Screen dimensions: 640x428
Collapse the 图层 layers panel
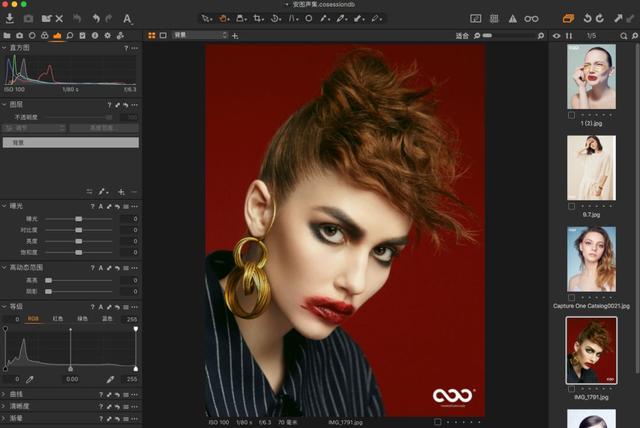[4, 104]
